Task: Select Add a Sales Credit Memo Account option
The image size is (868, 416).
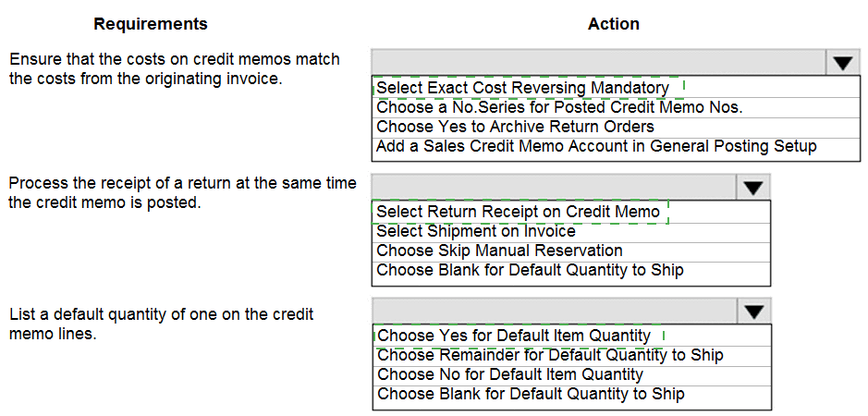Action: point(596,146)
